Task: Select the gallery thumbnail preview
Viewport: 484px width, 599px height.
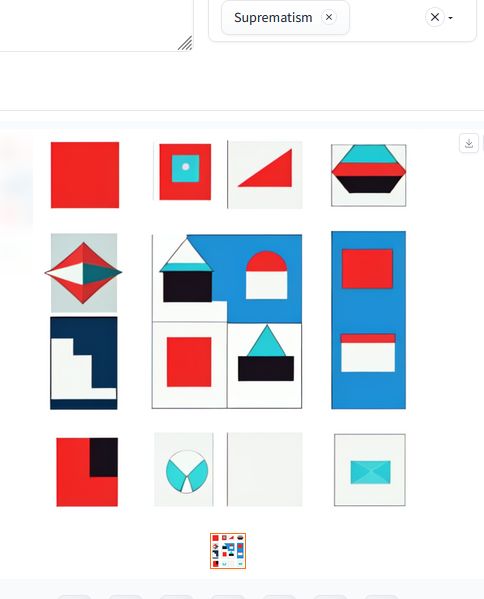Action: click(x=228, y=551)
